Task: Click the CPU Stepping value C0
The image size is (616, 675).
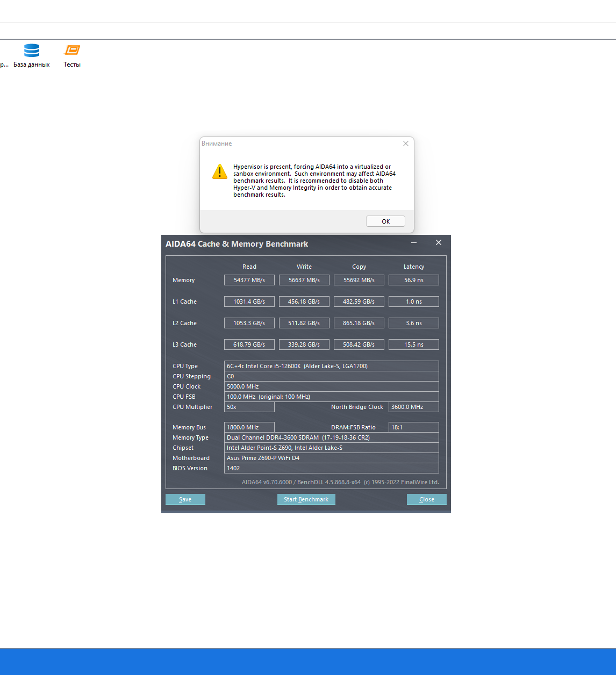Action: coord(332,376)
